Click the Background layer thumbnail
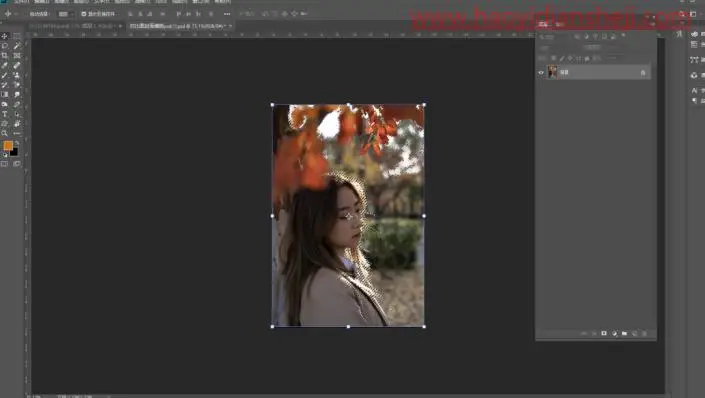Screen dimensions: 705x398 [x=552, y=72]
